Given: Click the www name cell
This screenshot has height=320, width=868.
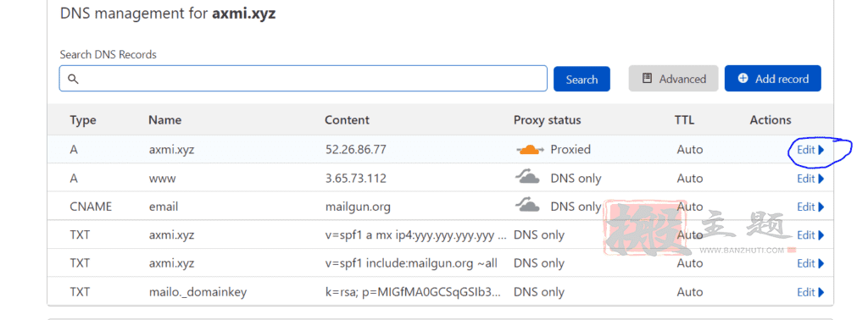Looking at the screenshot, I should click(162, 179).
